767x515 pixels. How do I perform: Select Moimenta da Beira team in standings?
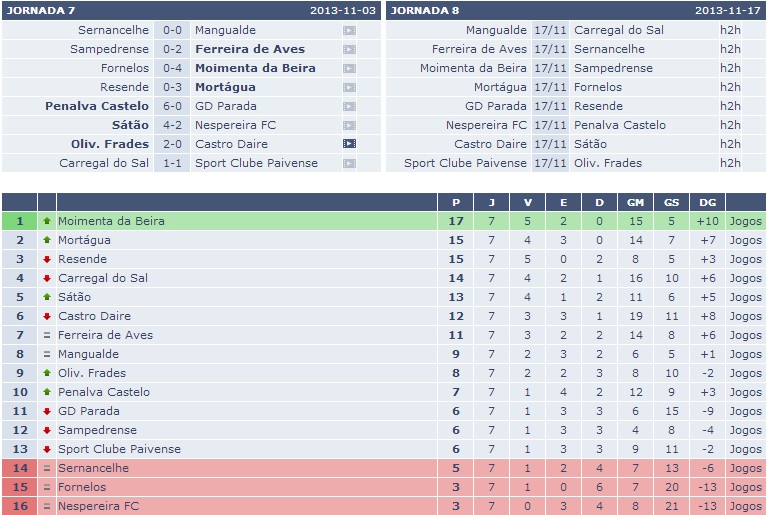pos(111,221)
